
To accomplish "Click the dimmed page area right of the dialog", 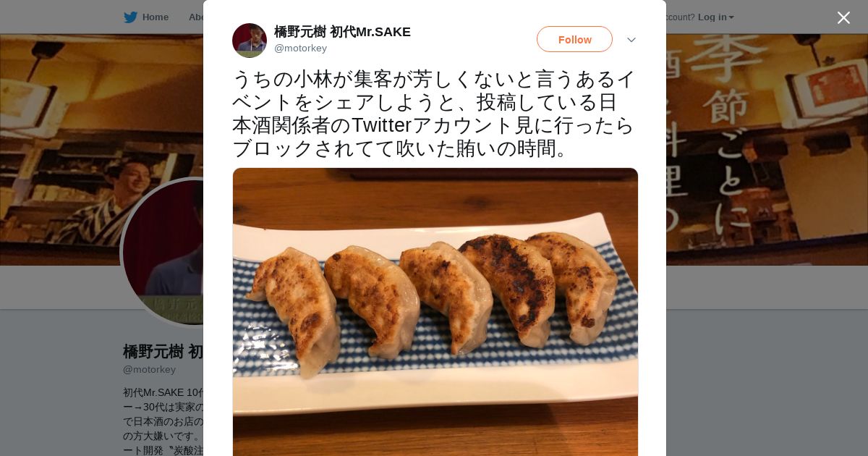I will point(767,362).
